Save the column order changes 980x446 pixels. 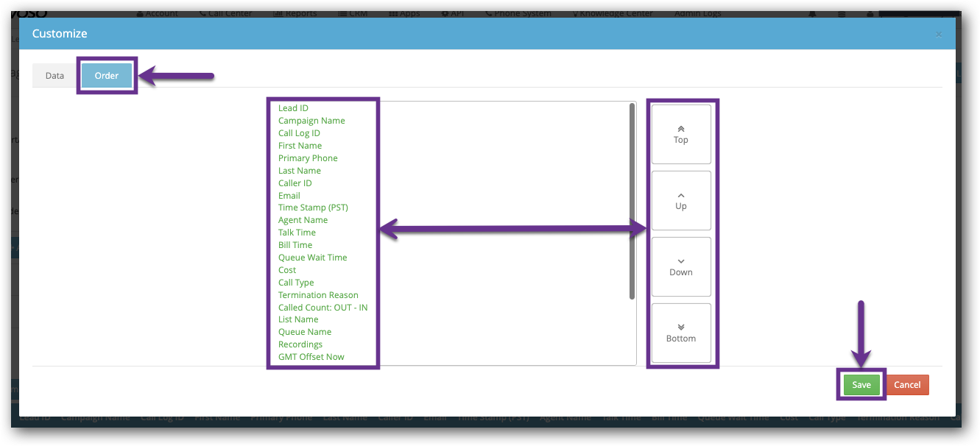coord(861,385)
